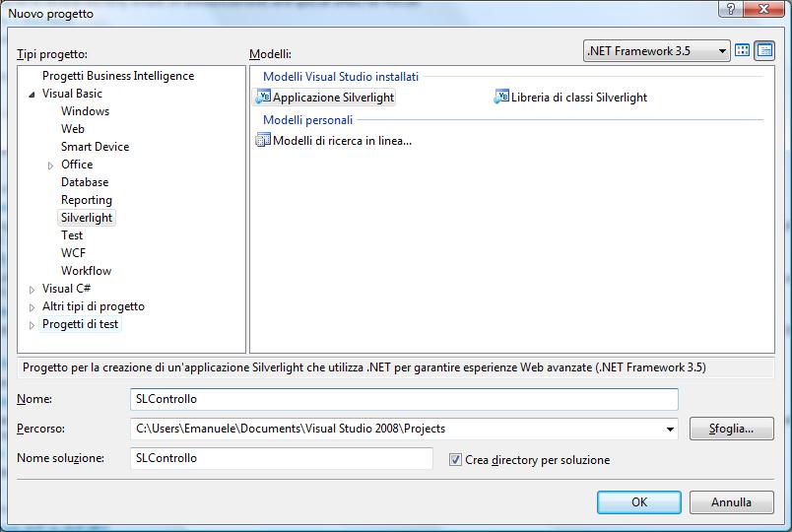Click the Sfoglia browse button
This screenshot has width=792, height=532.
coord(731,429)
